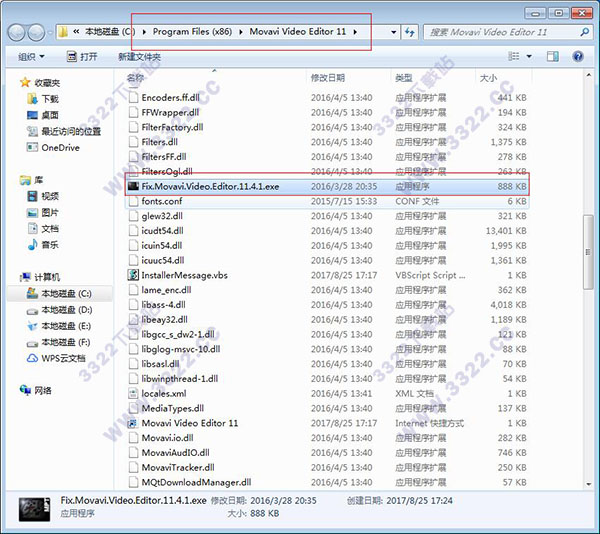Click 新建文件夹 new folder button
600x534 pixels.
(139, 57)
